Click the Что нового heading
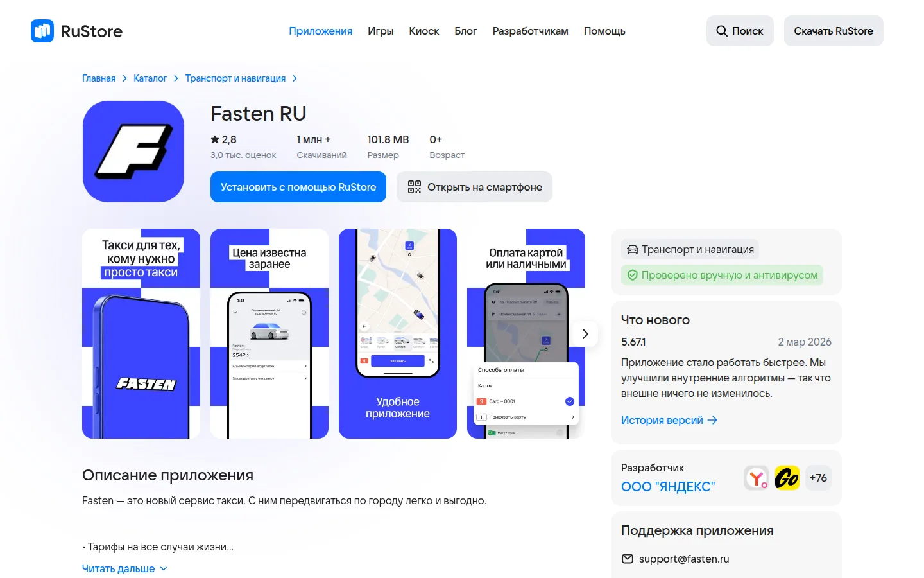 pyautogui.click(x=655, y=320)
